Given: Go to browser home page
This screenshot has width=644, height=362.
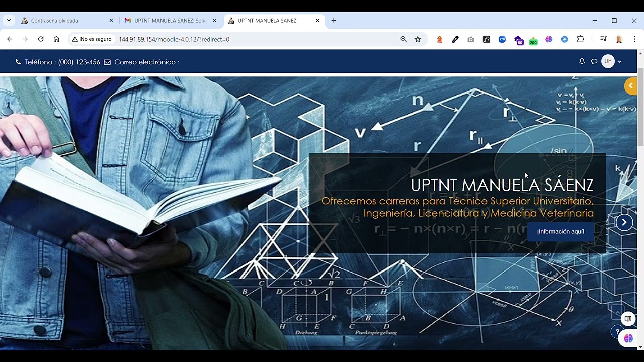Looking at the screenshot, I should (56, 39).
